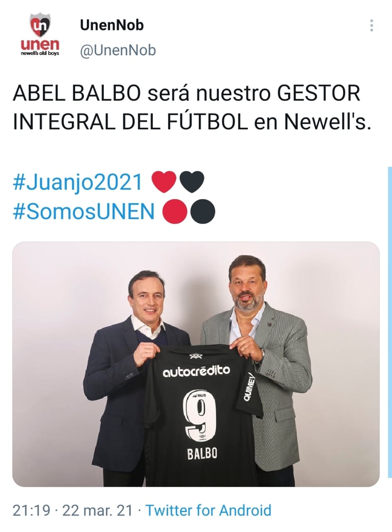
Task: Click the red heart emoji
Action: click(x=164, y=182)
